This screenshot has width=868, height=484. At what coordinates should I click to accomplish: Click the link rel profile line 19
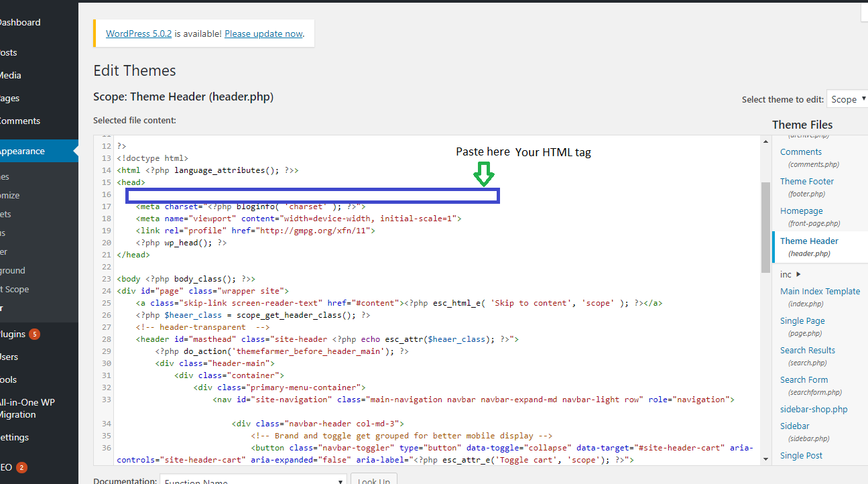point(255,231)
